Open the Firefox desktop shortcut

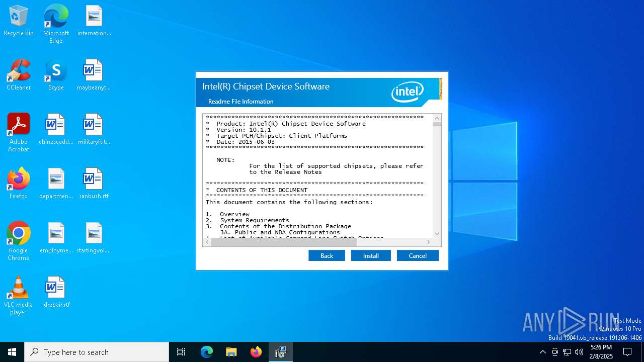(19, 184)
